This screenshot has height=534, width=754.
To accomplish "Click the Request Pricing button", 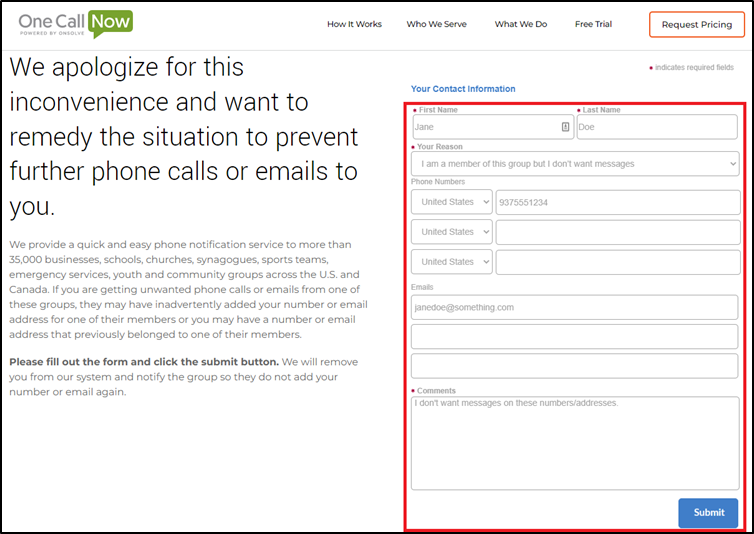I will [x=696, y=24].
